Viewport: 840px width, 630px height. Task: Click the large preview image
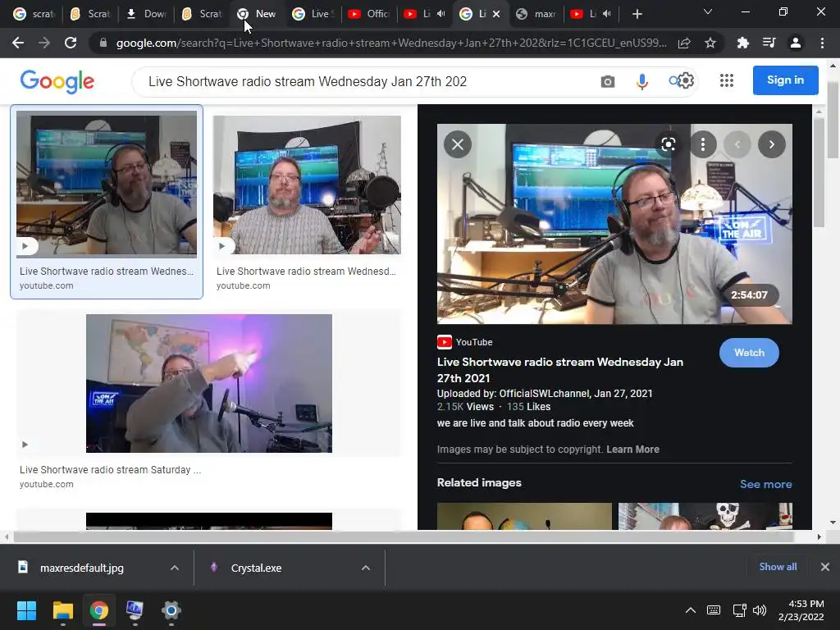pos(614,224)
